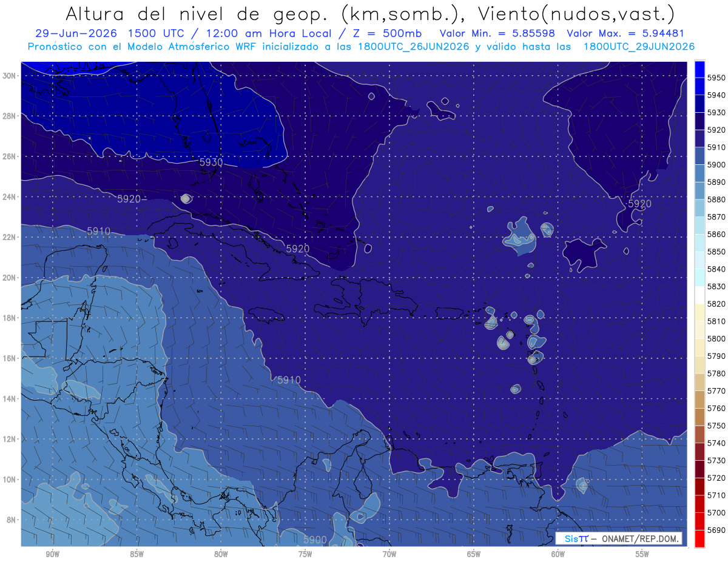The image size is (728, 562).
Task: Click the 28N latitude axis label
Action: click(9, 116)
